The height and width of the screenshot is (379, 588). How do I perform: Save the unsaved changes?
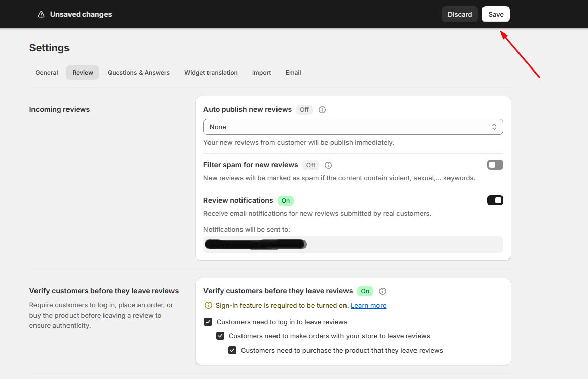point(496,14)
